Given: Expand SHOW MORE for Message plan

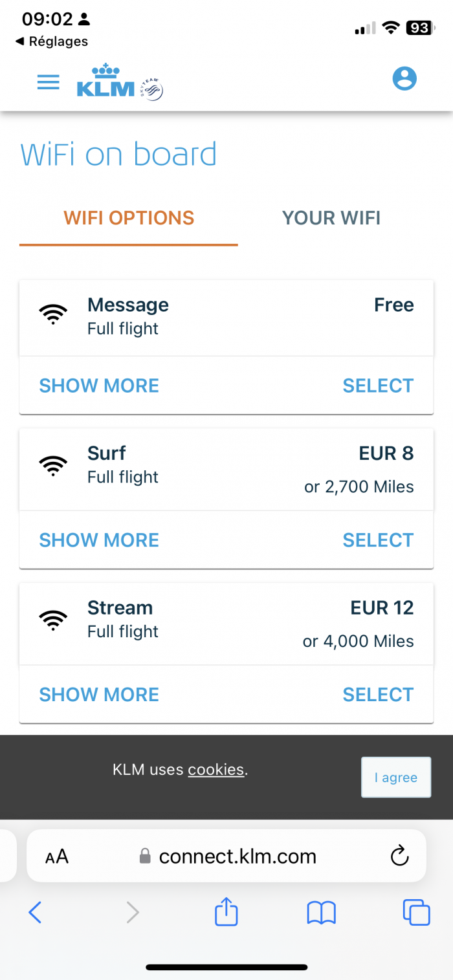Looking at the screenshot, I should pos(99,386).
